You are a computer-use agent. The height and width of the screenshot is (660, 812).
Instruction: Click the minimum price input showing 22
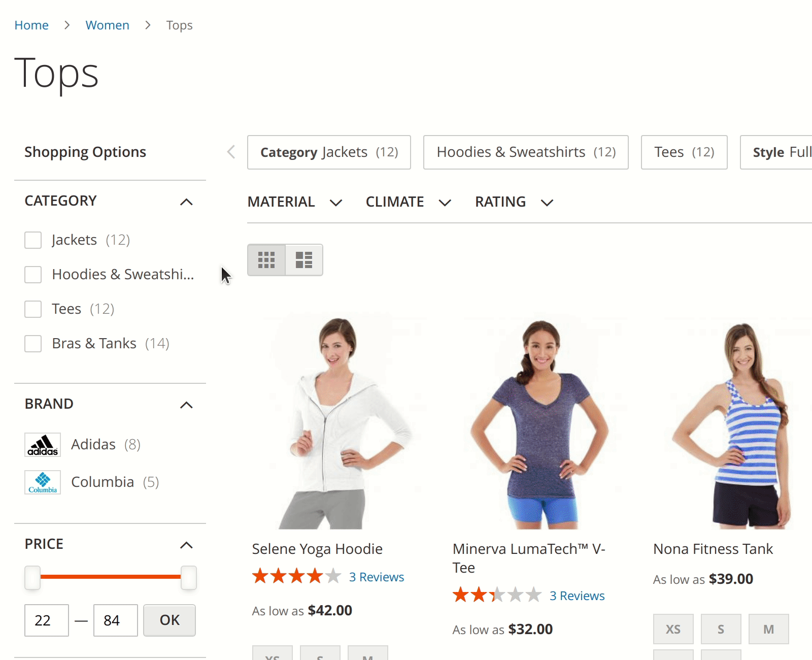tap(46, 620)
